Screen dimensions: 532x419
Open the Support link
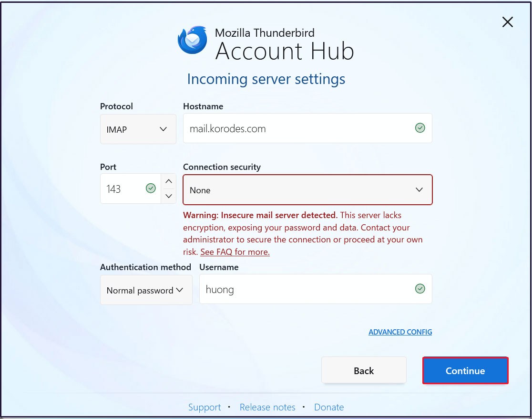[204, 407]
